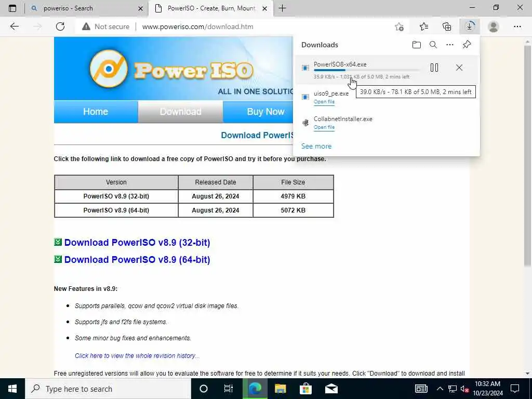
Task: Click the 4979 KB file size cell
Action: [x=293, y=196]
